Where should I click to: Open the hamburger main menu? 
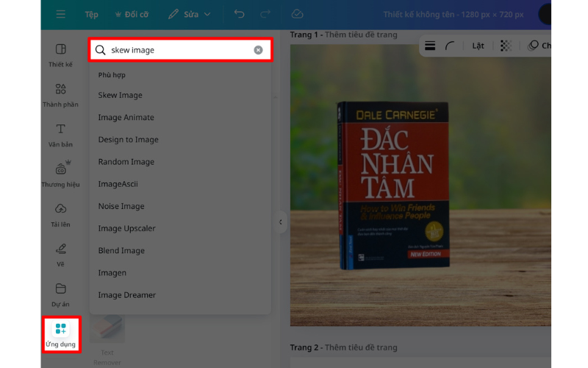(x=60, y=14)
